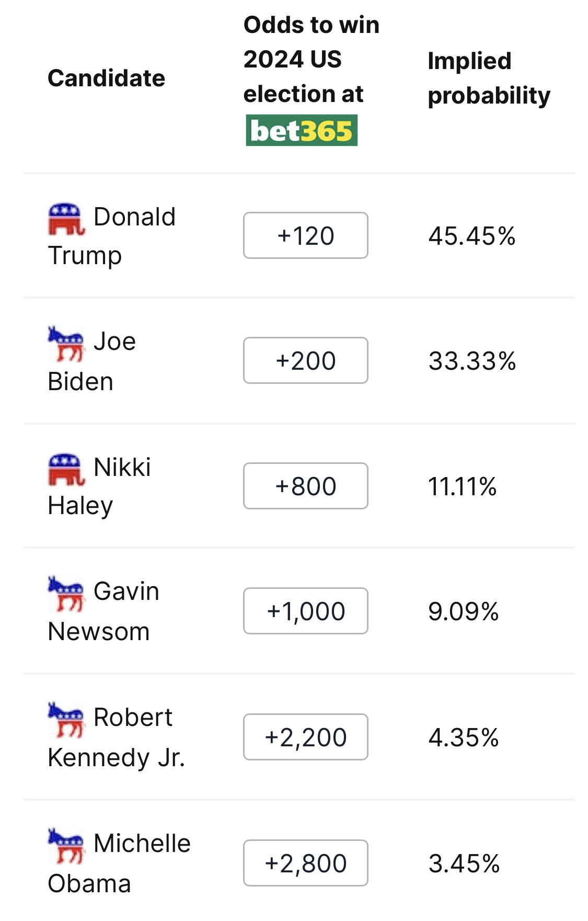Click the 11.11% implied probability value
588x921 pixels.
click(x=463, y=486)
